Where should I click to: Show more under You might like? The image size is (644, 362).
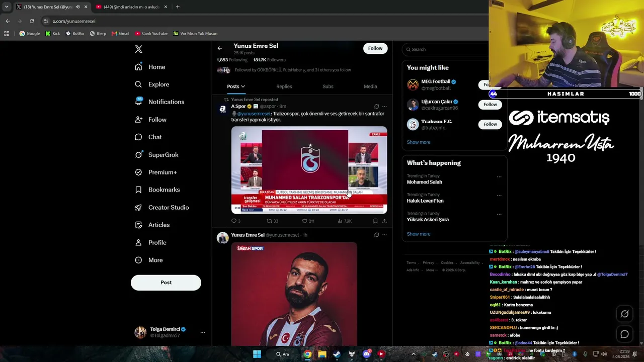tap(419, 142)
